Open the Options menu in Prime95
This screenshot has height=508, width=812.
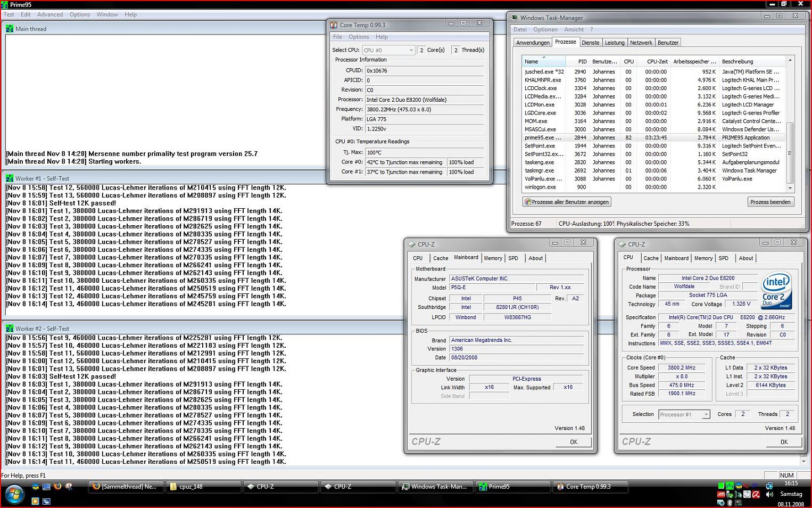(x=80, y=14)
